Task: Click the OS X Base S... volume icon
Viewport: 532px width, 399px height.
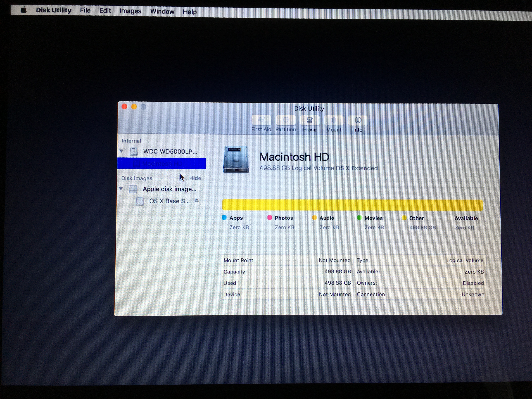Action: click(x=140, y=201)
